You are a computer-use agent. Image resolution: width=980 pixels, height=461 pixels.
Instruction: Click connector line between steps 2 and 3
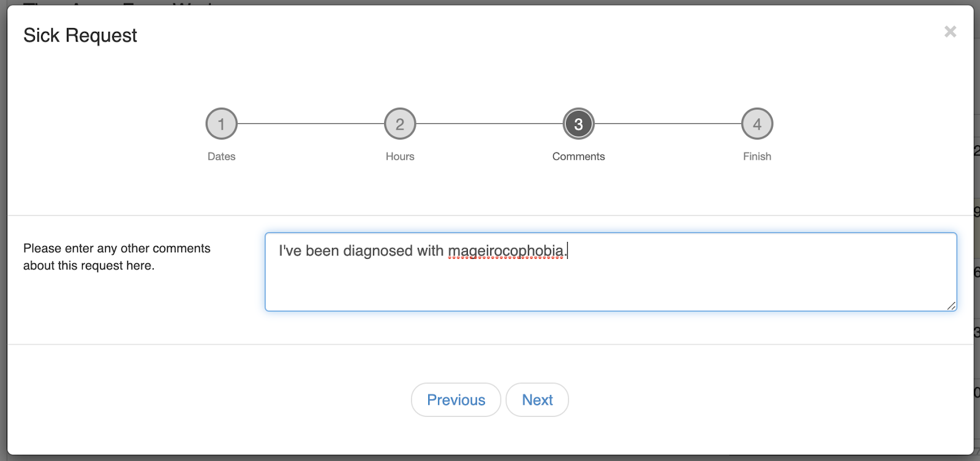point(489,124)
